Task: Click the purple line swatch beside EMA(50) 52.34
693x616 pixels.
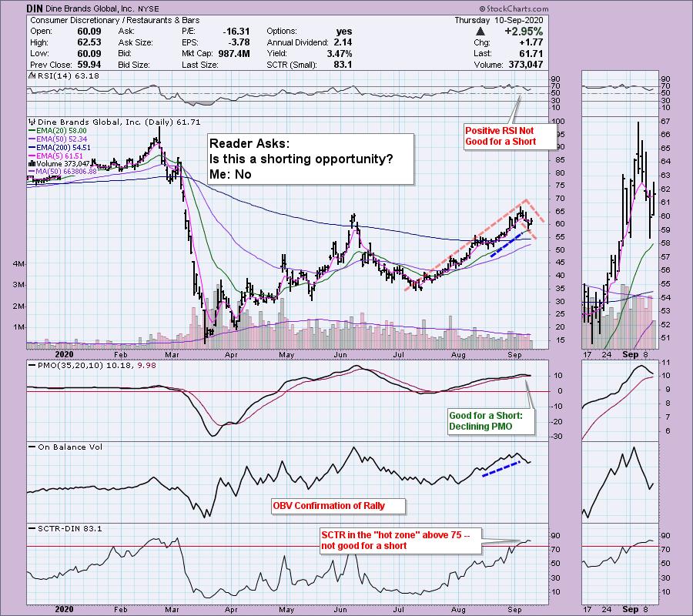Action: click(32, 139)
